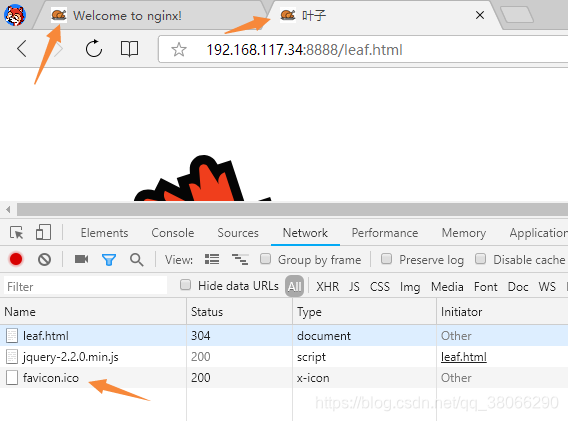Bookmark page with star icon
The image size is (568, 421).
click(x=179, y=50)
